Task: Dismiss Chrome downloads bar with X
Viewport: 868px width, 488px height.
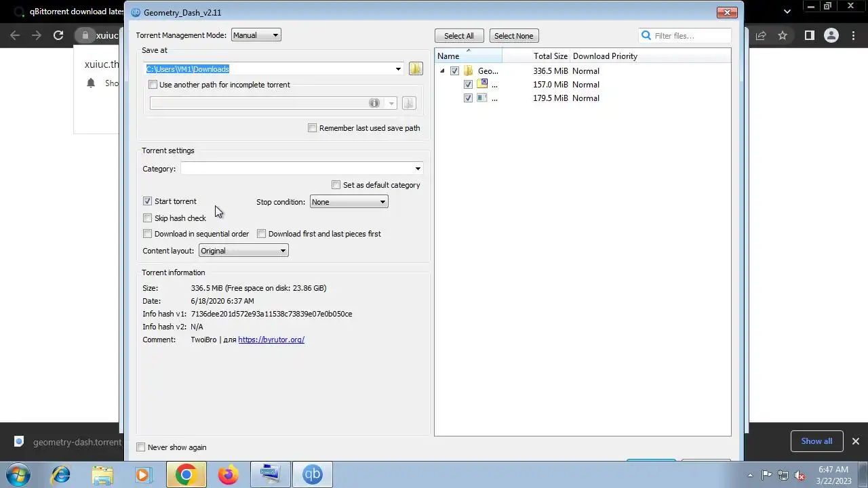Action: pos(855,441)
